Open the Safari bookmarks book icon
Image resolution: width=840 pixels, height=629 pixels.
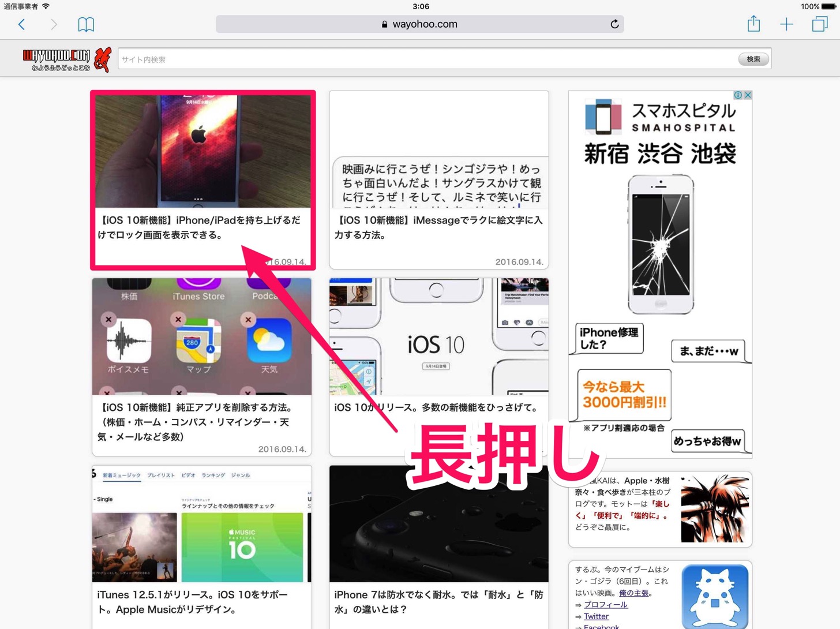tap(86, 24)
